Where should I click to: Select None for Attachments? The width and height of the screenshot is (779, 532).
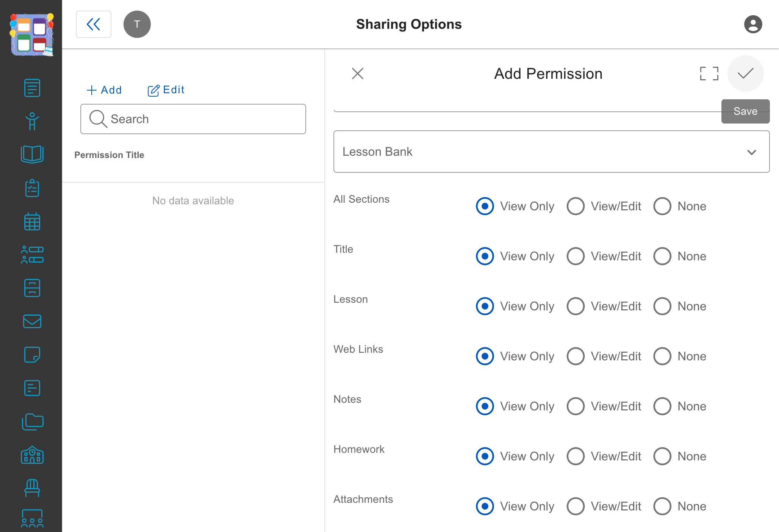[662, 506]
